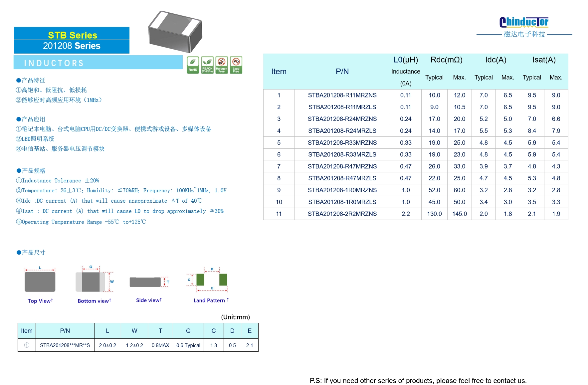Click the Isat(A) column header
This screenshot has height=385, width=588.
[544, 60]
